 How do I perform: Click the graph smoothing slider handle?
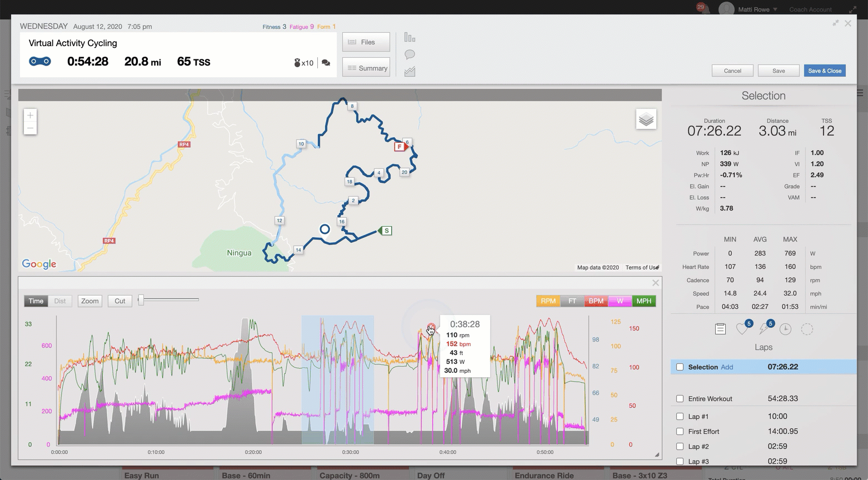[141, 300]
